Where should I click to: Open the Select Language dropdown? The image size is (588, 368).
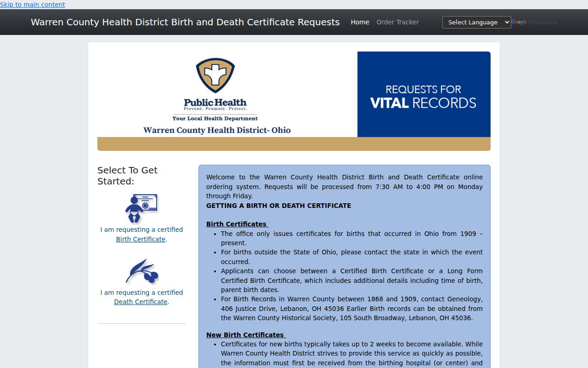point(476,22)
